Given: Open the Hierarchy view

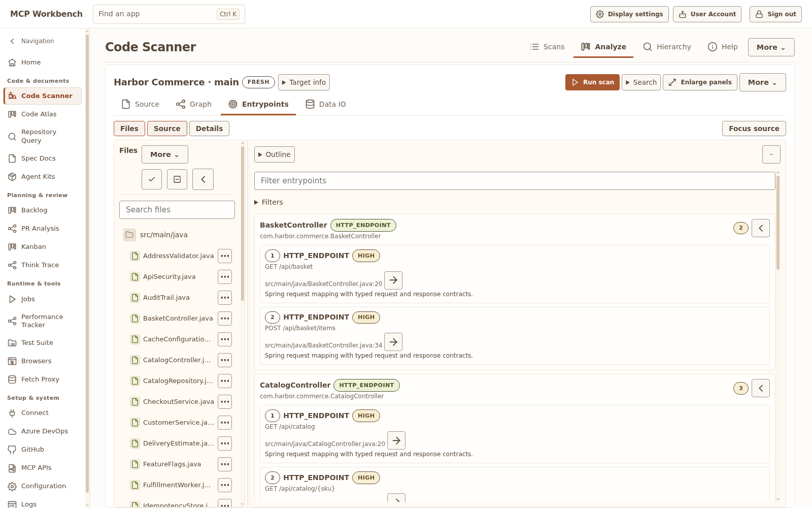Looking at the screenshot, I should point(667,47).
